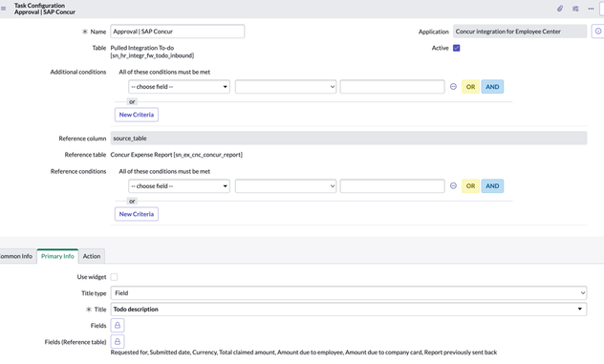Click the Reference column source_table field
The height and width of the screenshot is (364, 604).
point(349,139)
